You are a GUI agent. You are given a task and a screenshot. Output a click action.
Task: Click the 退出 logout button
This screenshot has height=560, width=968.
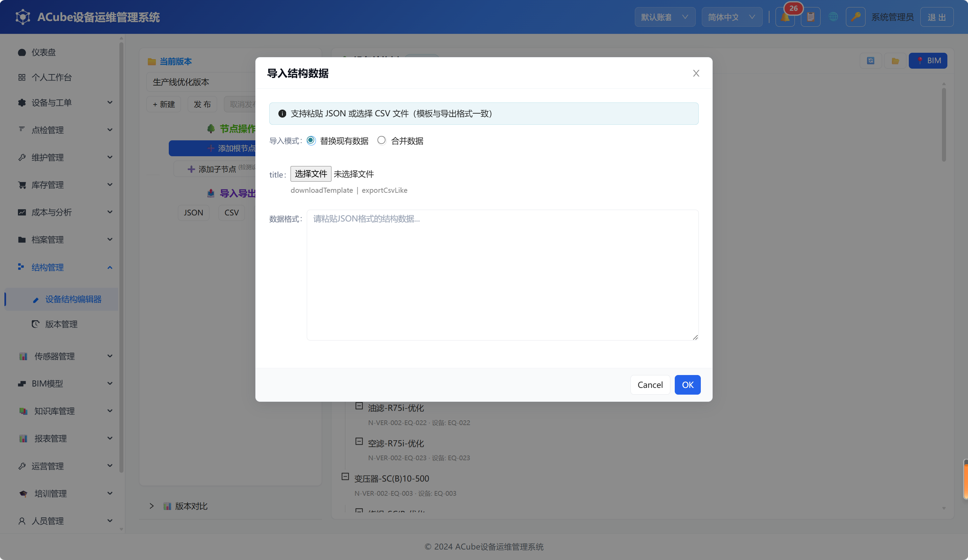(x=937, y=17)
